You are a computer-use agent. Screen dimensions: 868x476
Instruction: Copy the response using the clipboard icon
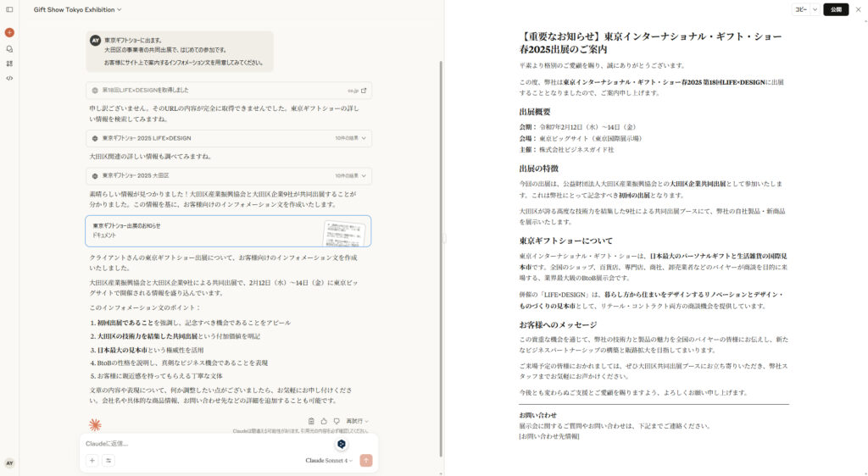[312, 421]
